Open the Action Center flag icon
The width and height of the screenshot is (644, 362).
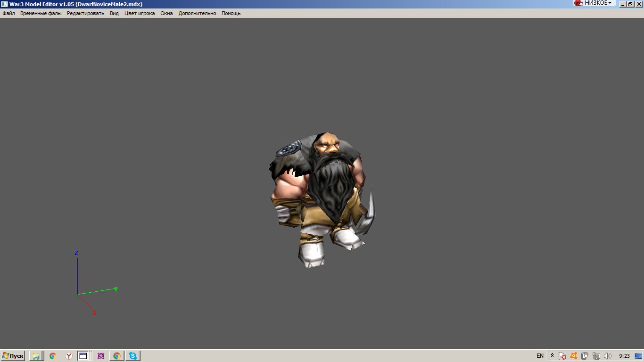click(562, 356)
